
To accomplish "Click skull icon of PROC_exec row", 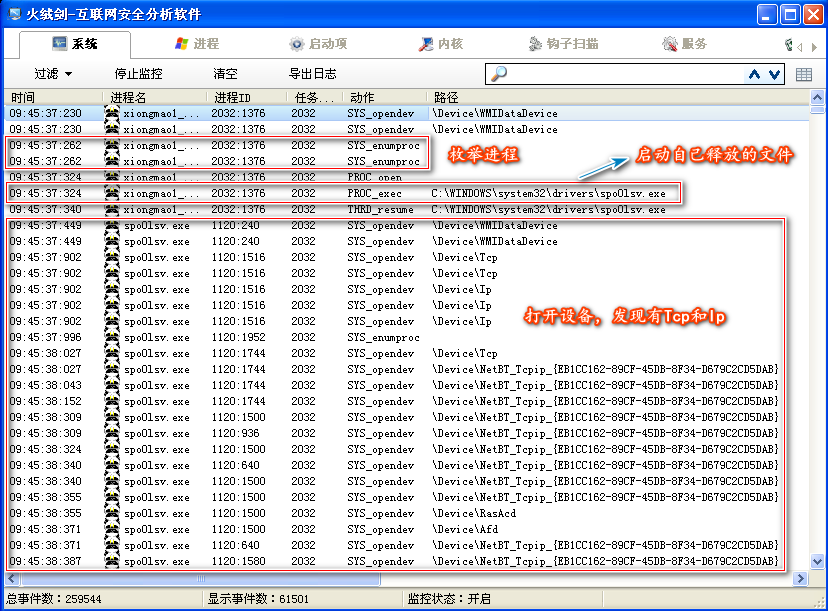I will pos(112,193).
